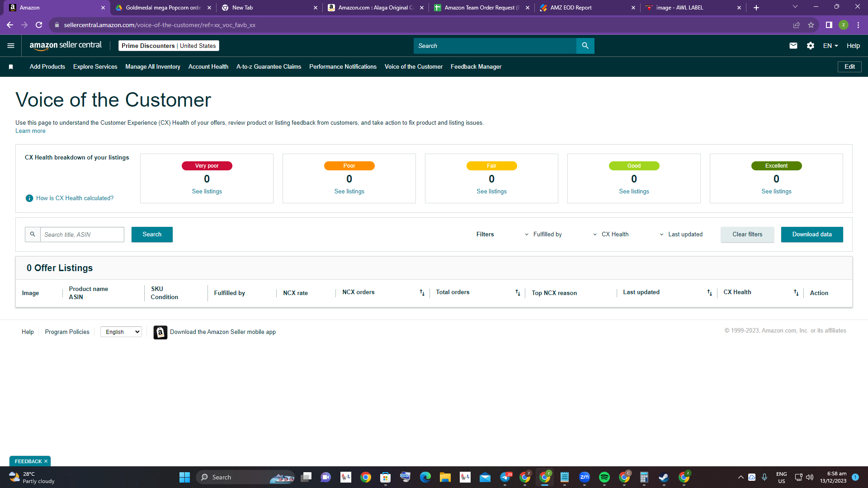Open A-to-z Guarantee Claims

(269, 67)
